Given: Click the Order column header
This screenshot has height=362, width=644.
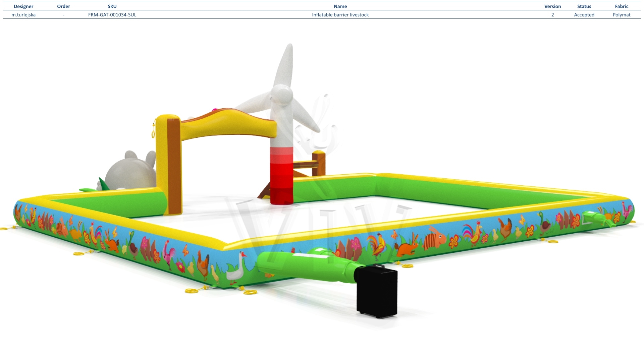Looking at the screenshot, I should tap(63, 6).
